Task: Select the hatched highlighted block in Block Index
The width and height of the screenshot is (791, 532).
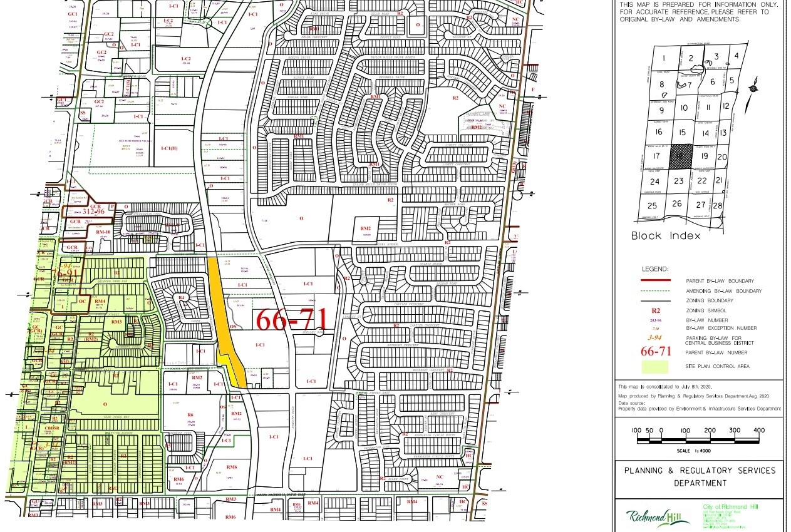Action: pos(681,156)
